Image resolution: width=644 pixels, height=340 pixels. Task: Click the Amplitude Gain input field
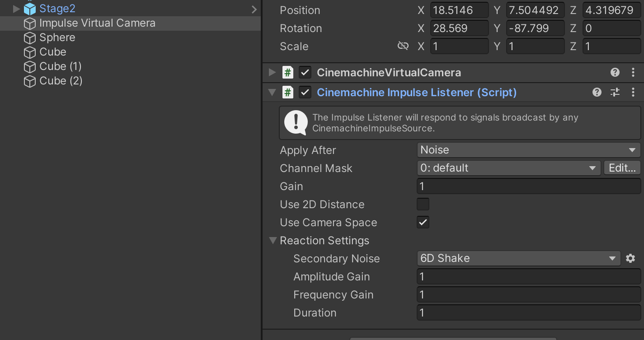coord(528,276)
